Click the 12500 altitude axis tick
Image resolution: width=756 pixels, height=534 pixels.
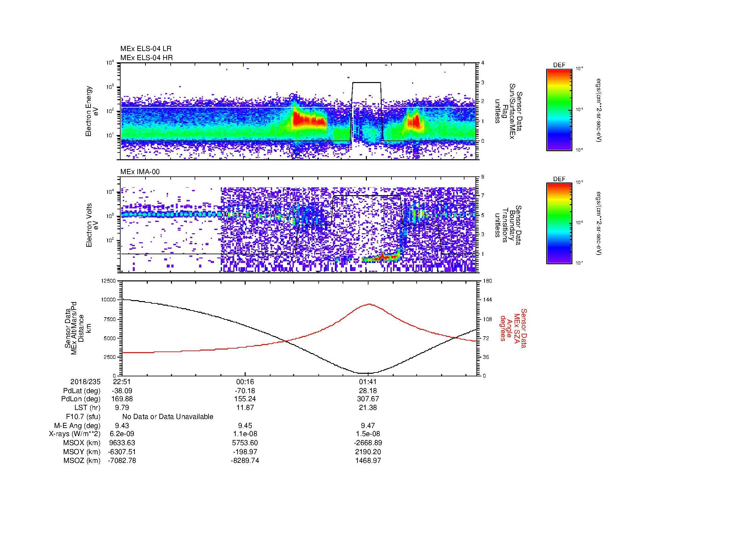(x=109, y=281)
